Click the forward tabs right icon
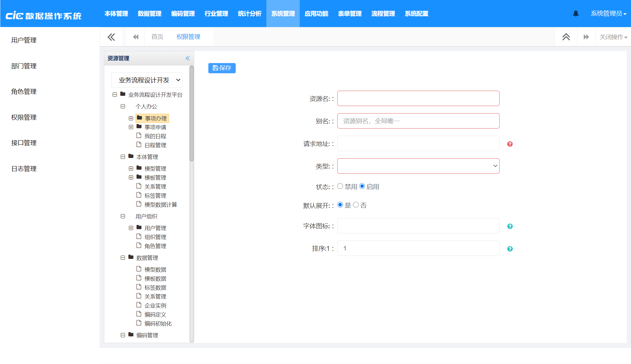Viewport: 631px width, 364px height. (x=586, y=37)
